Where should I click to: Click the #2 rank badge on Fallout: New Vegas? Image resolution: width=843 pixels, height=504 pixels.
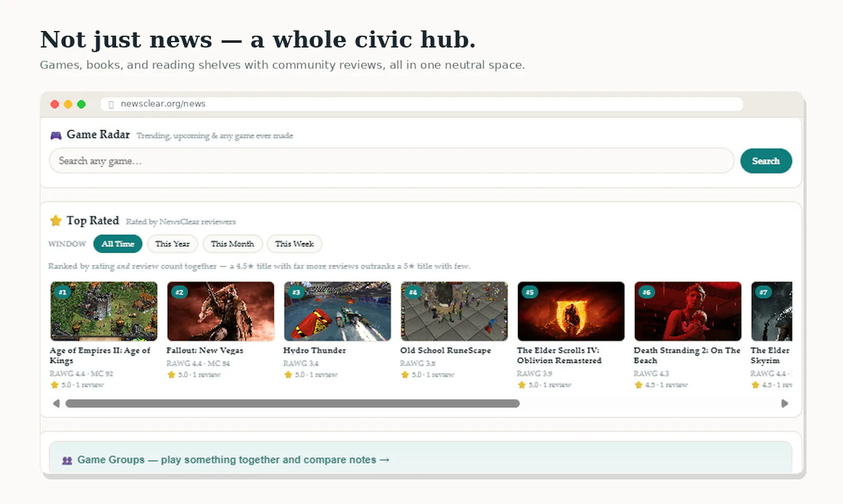click(x=179, y=292)
